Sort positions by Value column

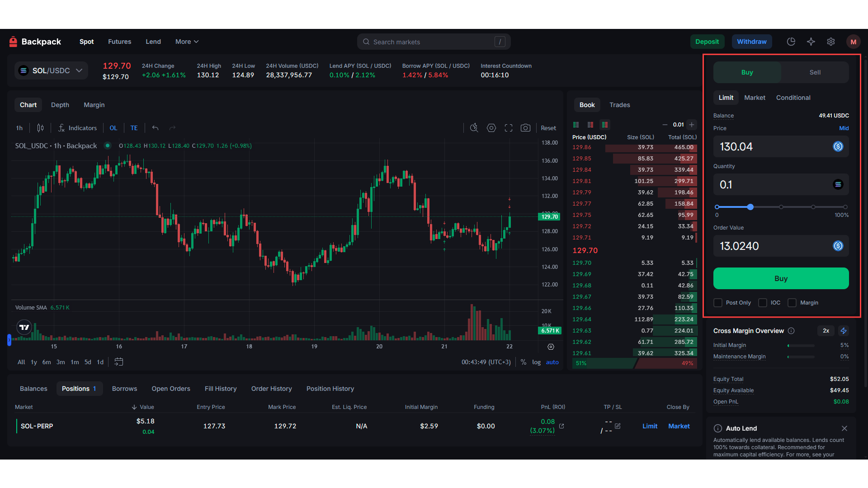(143, 407)
